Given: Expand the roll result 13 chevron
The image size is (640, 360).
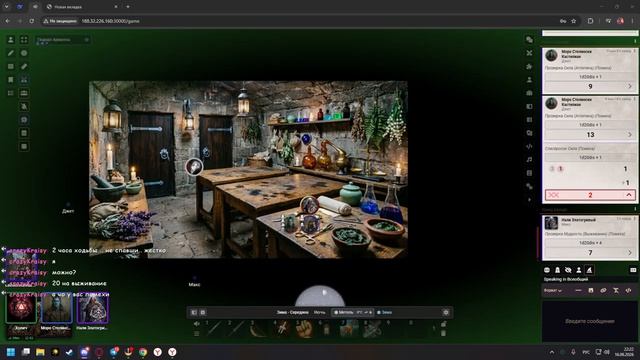Looking at the screenshot, I should click(629, 135).
